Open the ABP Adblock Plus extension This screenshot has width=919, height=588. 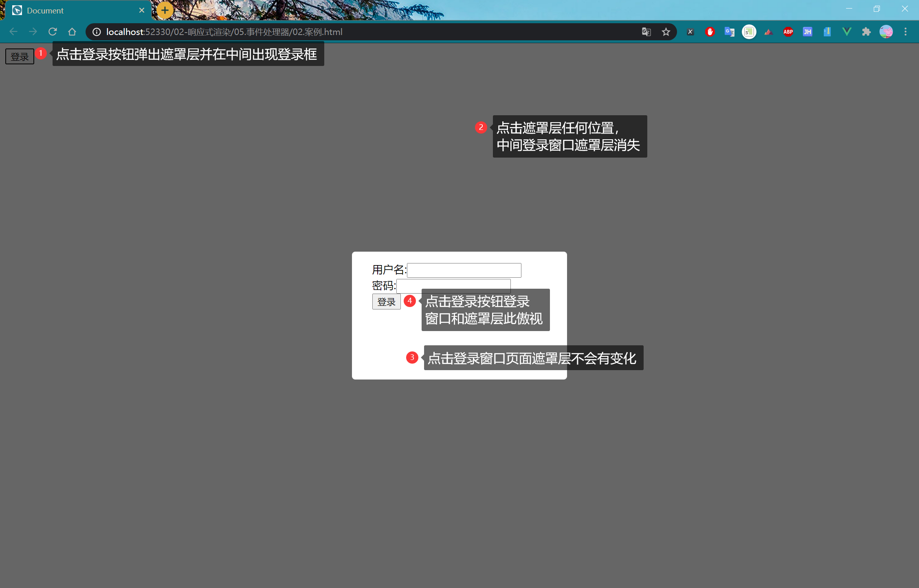[788, 32]
